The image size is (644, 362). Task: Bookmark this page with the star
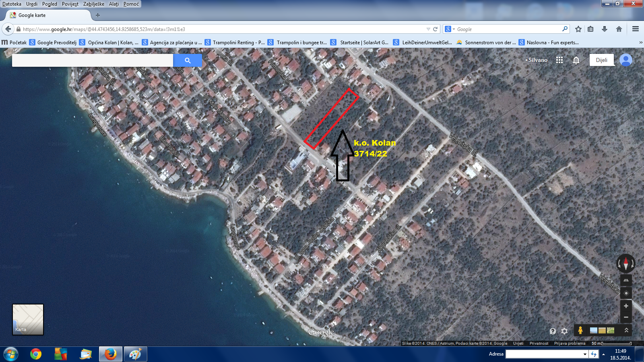pyautogui.click(x=578, y=29)
